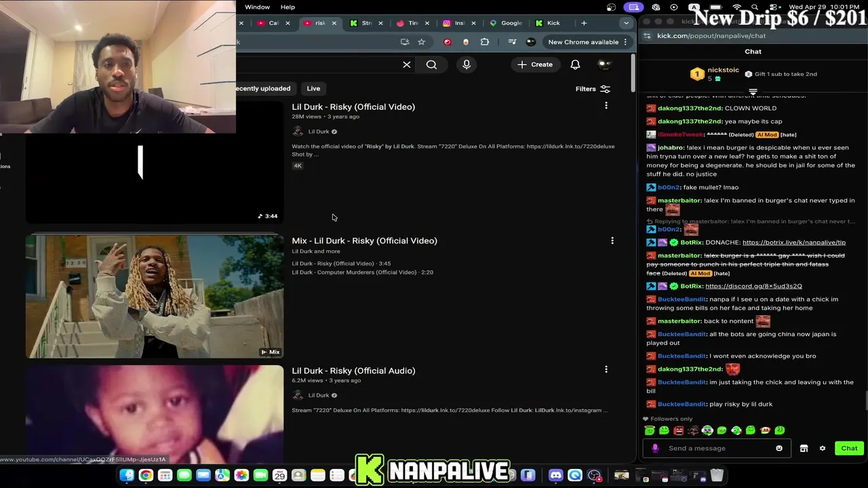Open the 'Mix - Lil Durk - Risky' title
This screenshot has width=868, height=488.
[x=364, y=241]
